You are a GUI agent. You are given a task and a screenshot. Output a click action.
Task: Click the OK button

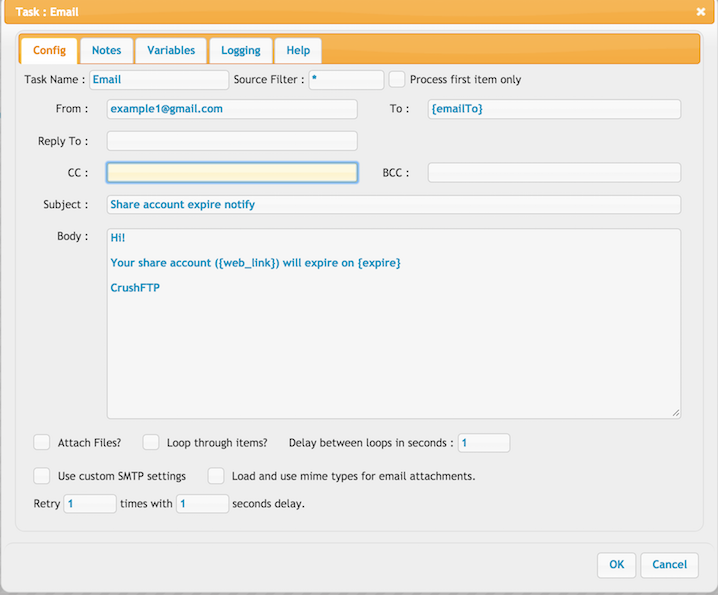[x=616, y=565]
